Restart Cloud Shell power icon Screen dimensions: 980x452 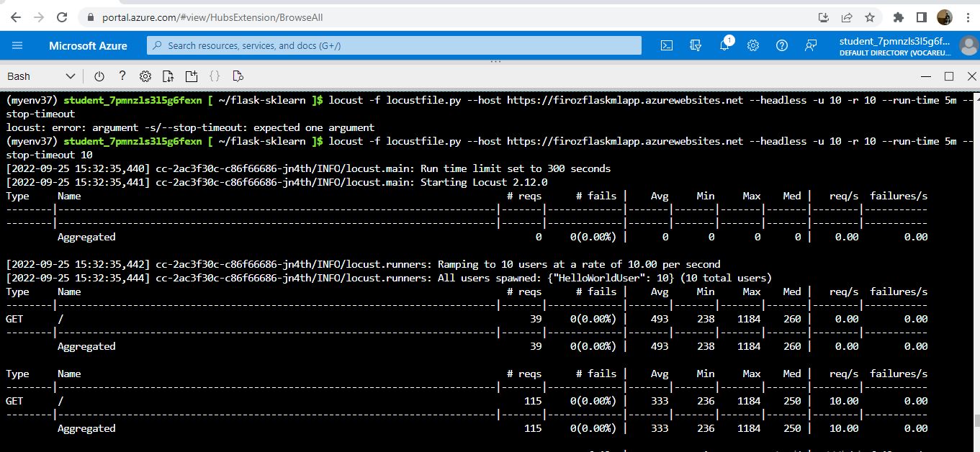pyautogui.click(x=99, y=76)
